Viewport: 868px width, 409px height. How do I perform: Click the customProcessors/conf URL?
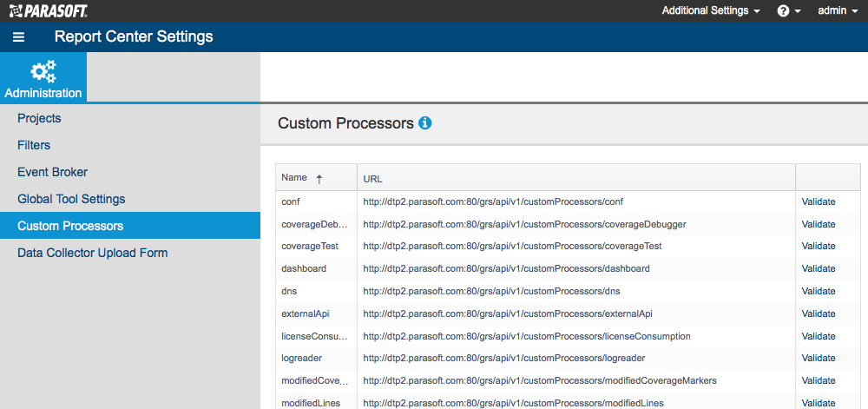493,202
